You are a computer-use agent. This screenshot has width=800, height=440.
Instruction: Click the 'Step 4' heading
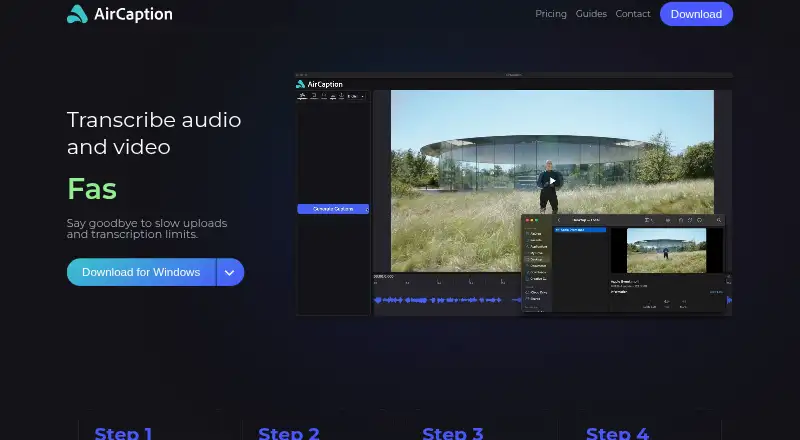tap(617, 433)
